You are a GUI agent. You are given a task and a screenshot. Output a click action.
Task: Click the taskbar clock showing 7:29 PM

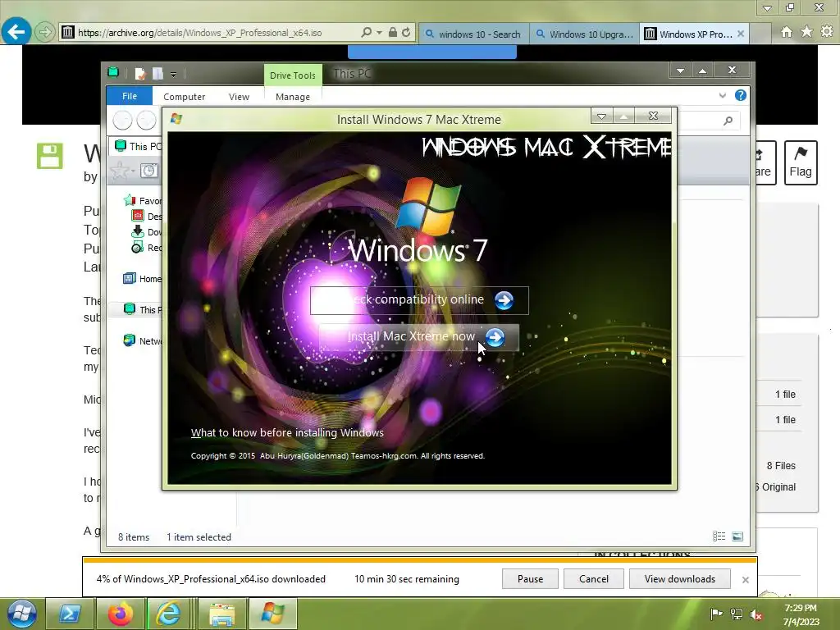pyautogui.click(x=801, y=614)
